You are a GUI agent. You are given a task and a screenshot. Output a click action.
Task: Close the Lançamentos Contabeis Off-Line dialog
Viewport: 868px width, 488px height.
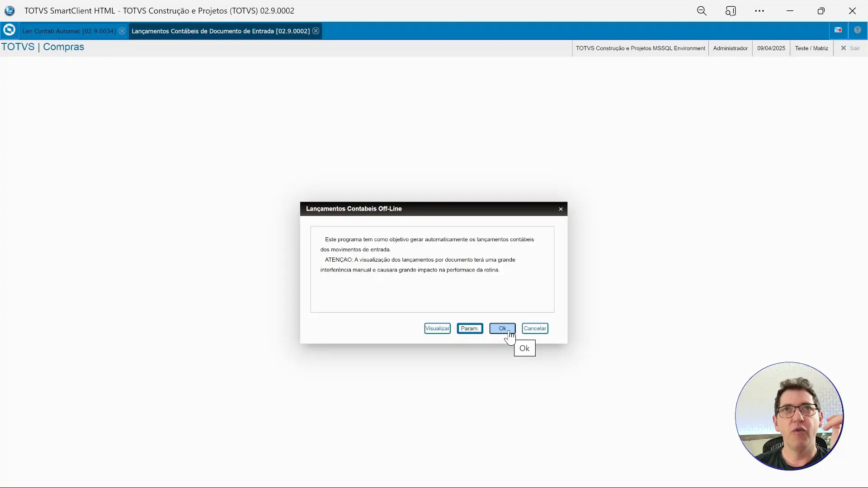point(561,209)
